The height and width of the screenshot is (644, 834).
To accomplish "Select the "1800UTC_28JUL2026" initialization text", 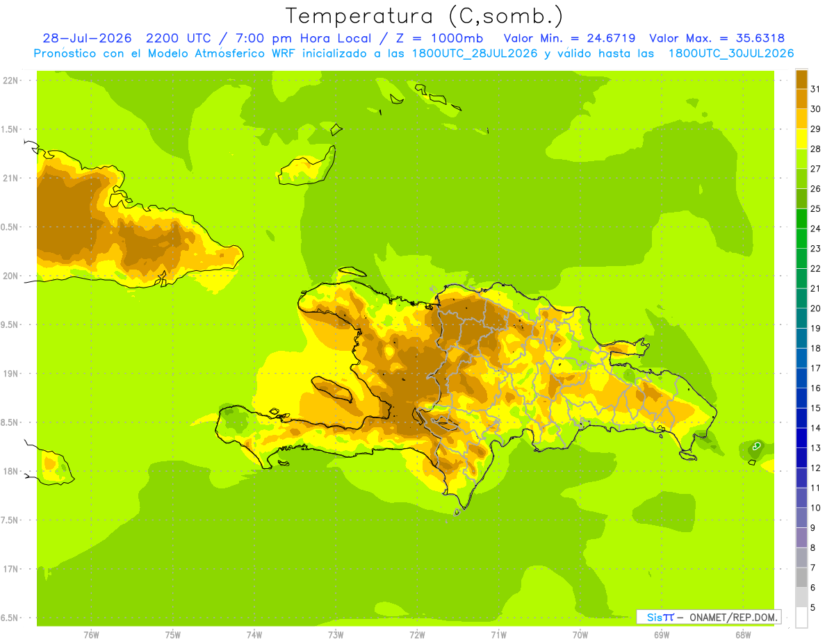I will pos(472,53).
